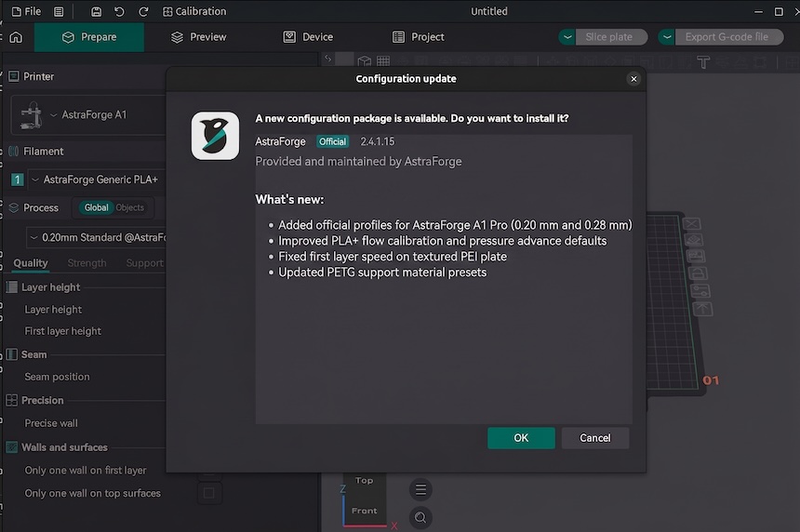This screenshot has height=532, width=800.
Task: Minimize the application window
Action: click(759, 11)
